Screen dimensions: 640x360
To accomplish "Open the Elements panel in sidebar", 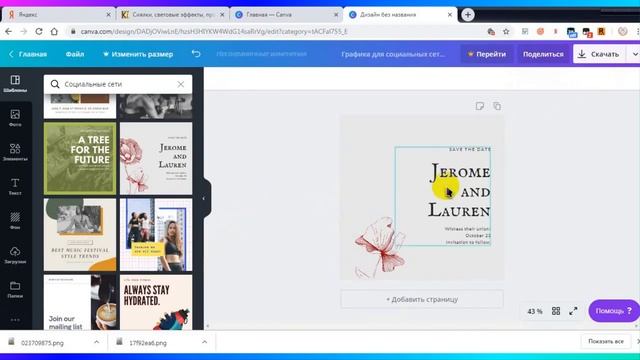I will tap(15, 152).
